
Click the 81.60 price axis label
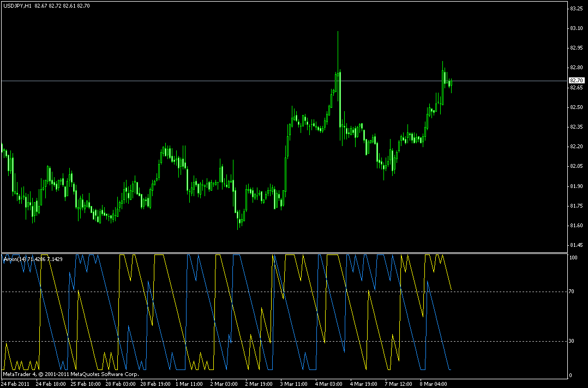click(x=577, y=226)
